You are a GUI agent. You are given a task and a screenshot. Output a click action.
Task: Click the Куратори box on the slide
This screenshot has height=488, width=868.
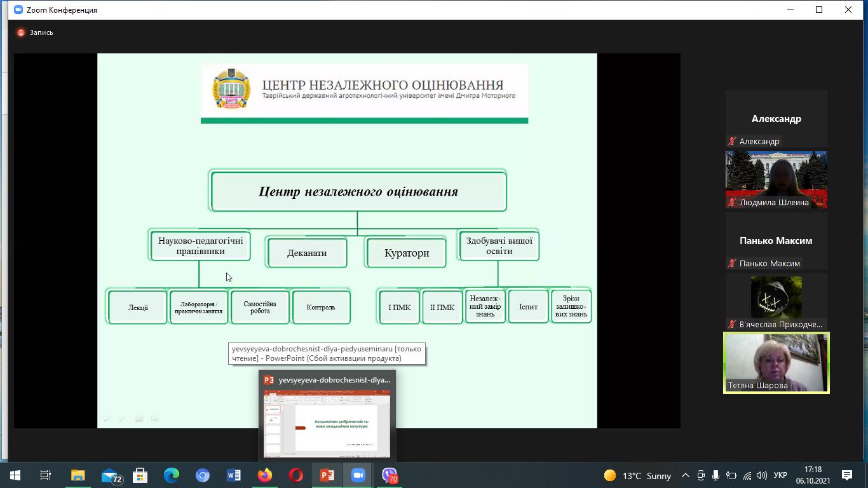407,253
